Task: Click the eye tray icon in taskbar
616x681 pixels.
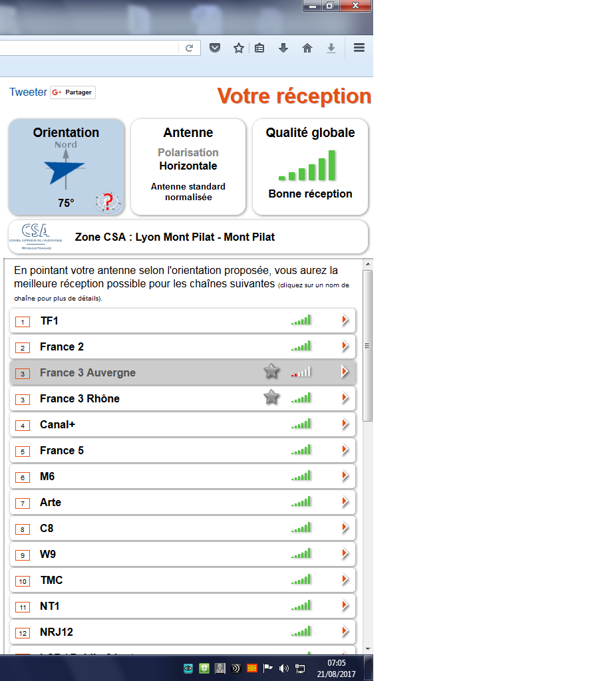Action: [188, 668]
